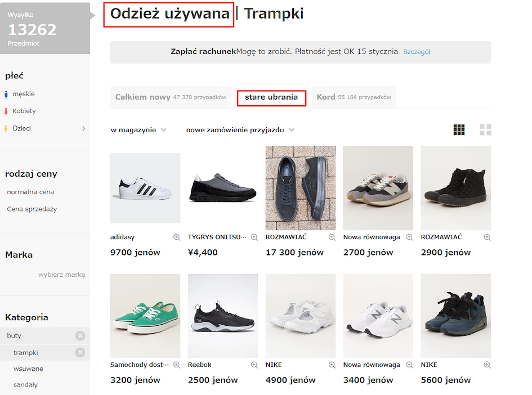The height and width of the screenshot is (395, 532).
Task: Select the stare ubrania tab
Action: 271,97
